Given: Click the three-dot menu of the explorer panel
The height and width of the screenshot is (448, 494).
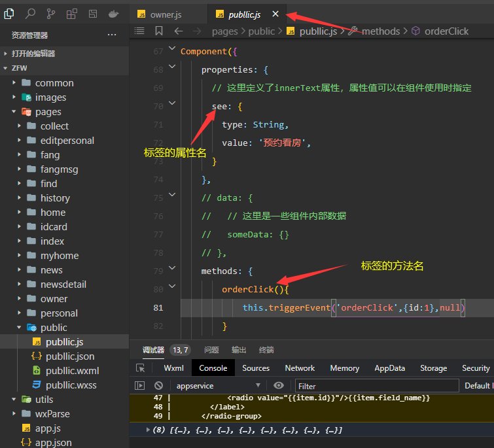Looking at the screenshot, I should tap(112, 35).
